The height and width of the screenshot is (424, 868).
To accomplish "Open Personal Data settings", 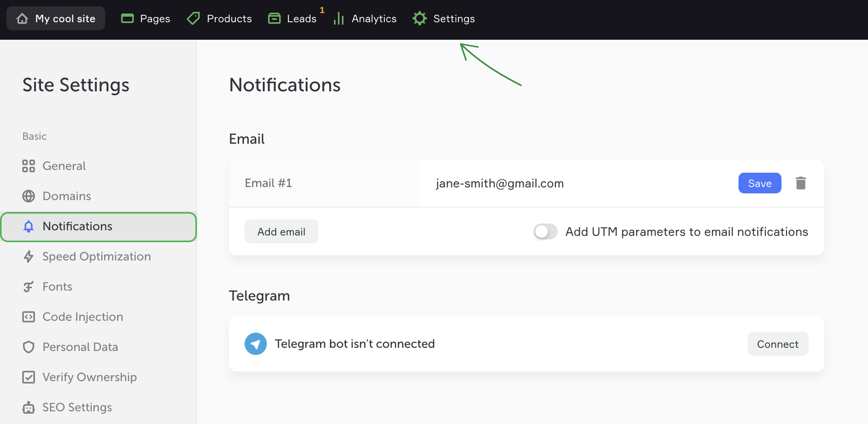I will pyautogui.click(x=80, y=347).
